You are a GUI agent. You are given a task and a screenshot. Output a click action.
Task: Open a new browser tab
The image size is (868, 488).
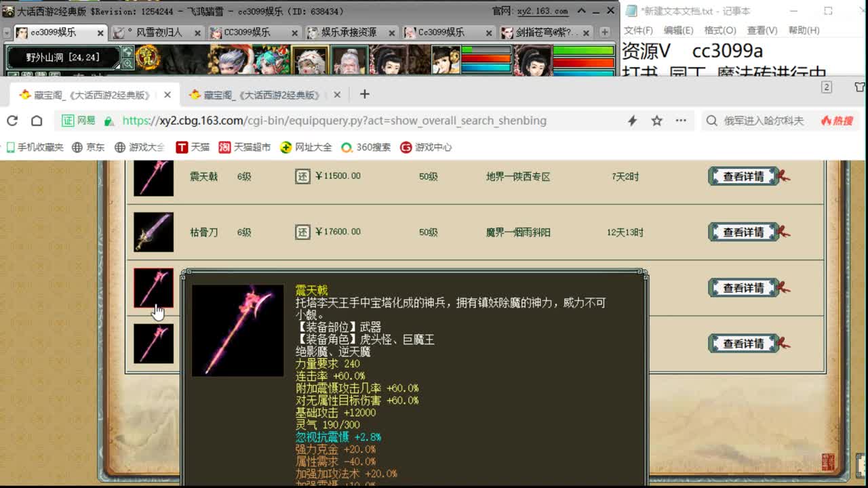(x=365, y=94)
